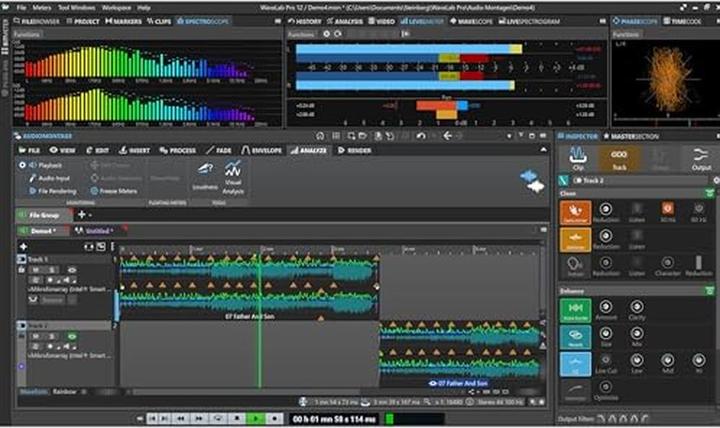
Task: Switch to the Spectroscope tab
Action: (x=203, y=21)
